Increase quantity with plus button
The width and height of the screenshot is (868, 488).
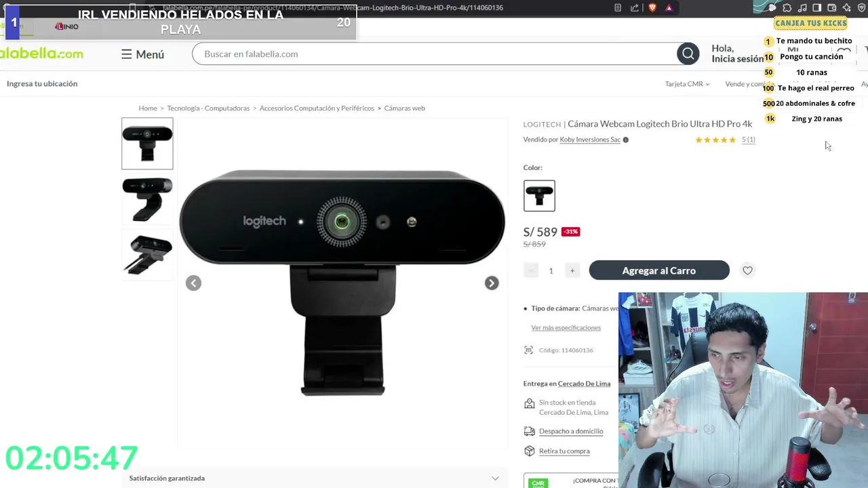click(572, 270)
